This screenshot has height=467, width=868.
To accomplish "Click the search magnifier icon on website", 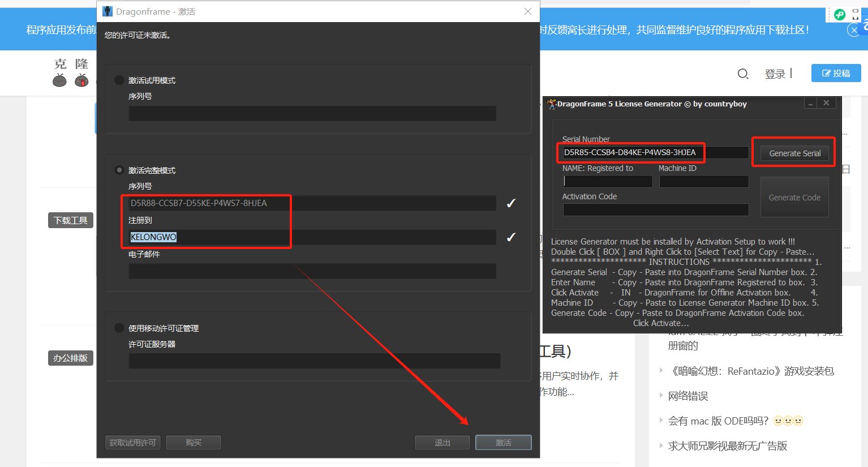I will [x=743, y=74].
